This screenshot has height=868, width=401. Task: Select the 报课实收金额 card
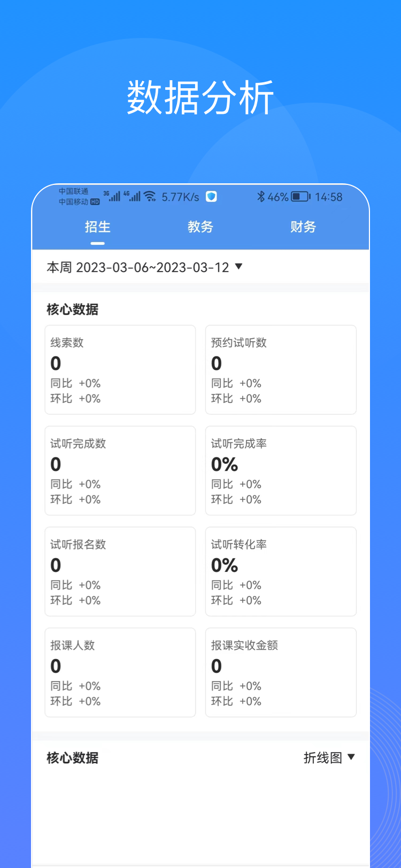pyautogui.click(x=281, y=672)
